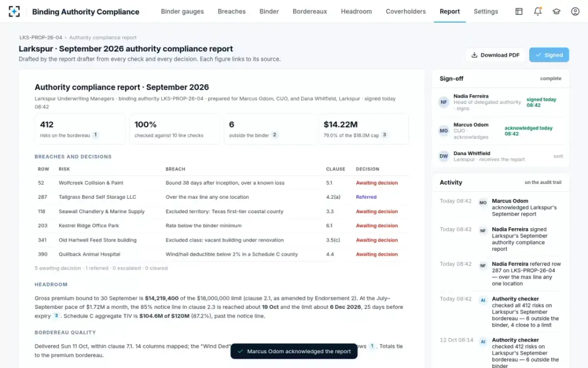The image size is (588, 368).
Task: Open the graduation cap help icon
Action: (557, 11)
